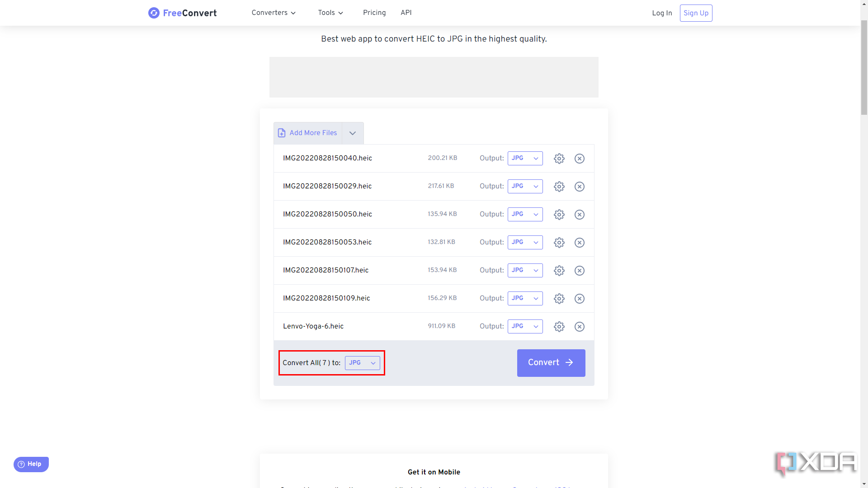Click Log In to access account
The height and width of the screenshot is (488, 868).
(x=662, y=13)
